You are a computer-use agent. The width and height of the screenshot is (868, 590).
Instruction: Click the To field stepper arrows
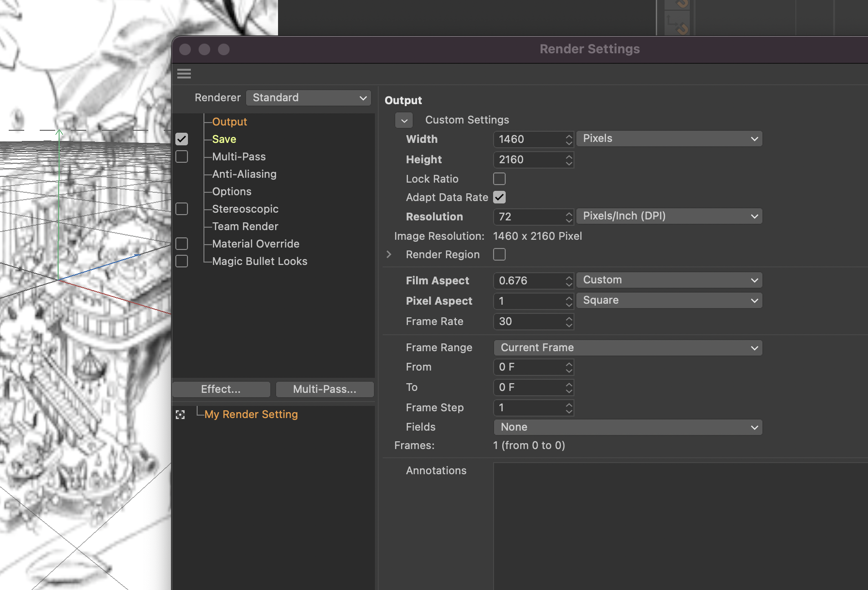[x=569, y=388]
